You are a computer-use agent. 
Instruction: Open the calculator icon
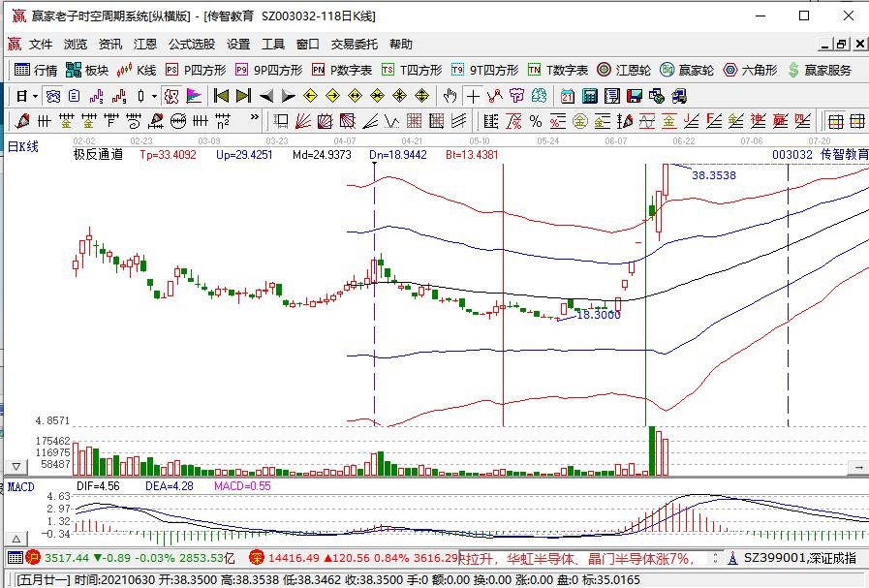pyautogui.click(x=590, y=97)
